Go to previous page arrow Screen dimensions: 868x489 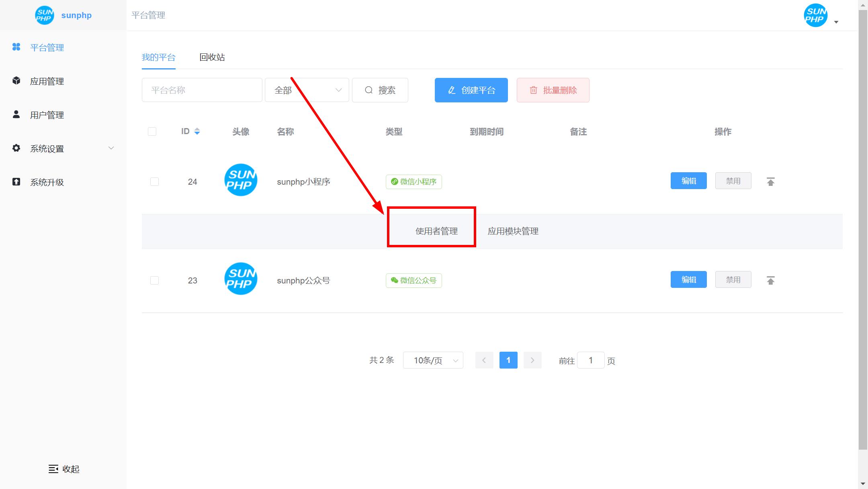click(484, 360)
